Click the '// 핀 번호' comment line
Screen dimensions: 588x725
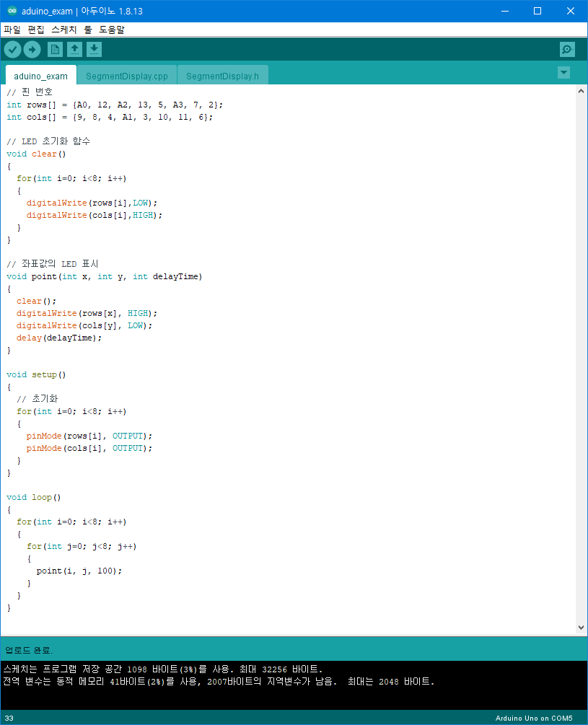(x=30, y=92)
